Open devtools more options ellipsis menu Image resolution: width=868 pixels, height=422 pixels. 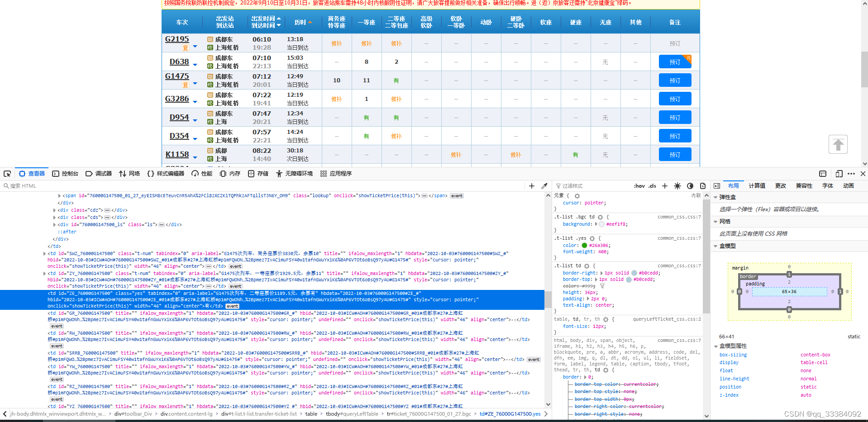coord(851,174)
